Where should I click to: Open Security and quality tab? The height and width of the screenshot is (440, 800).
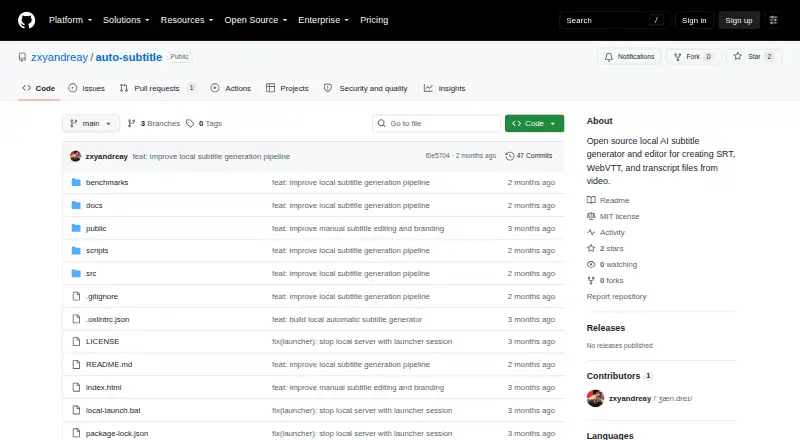coord(366,88)
